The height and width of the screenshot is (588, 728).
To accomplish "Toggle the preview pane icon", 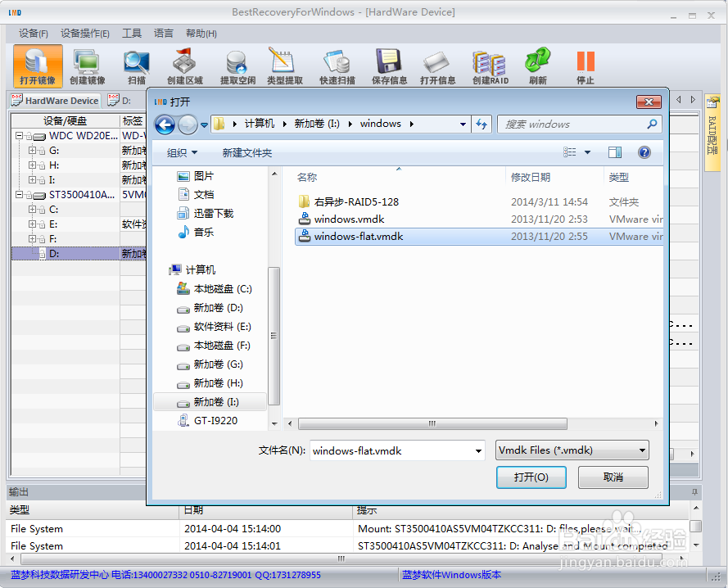I will click(615, 152).
